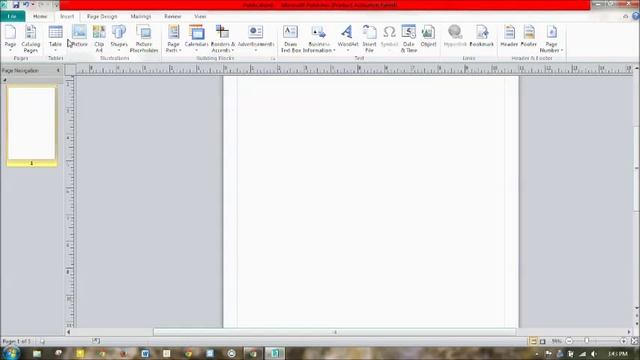This screenshot has height=360, width=640.
Task: Insert a Picture Placeholder
Action: [x=144, y=38]
